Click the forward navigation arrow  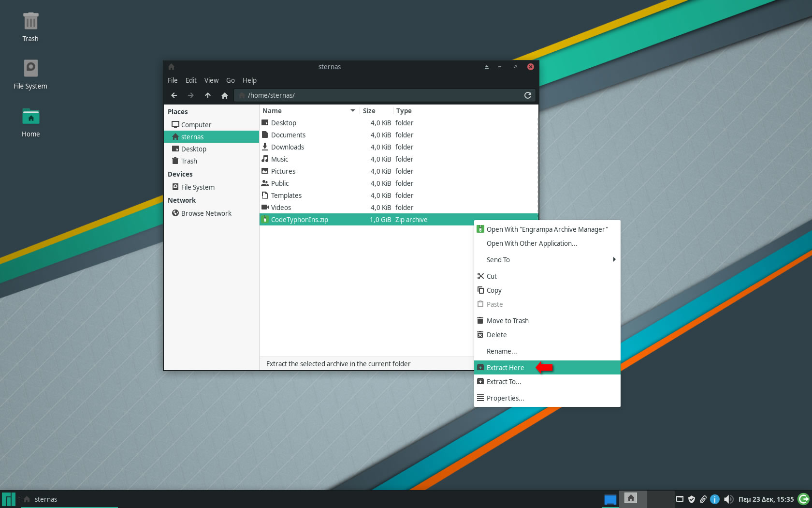coord(190,95)
